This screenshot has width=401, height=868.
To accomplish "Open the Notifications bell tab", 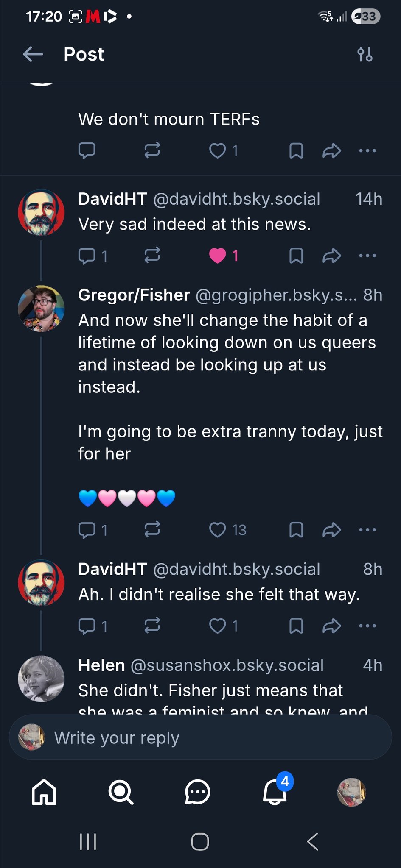I will [x=275, y=792].
